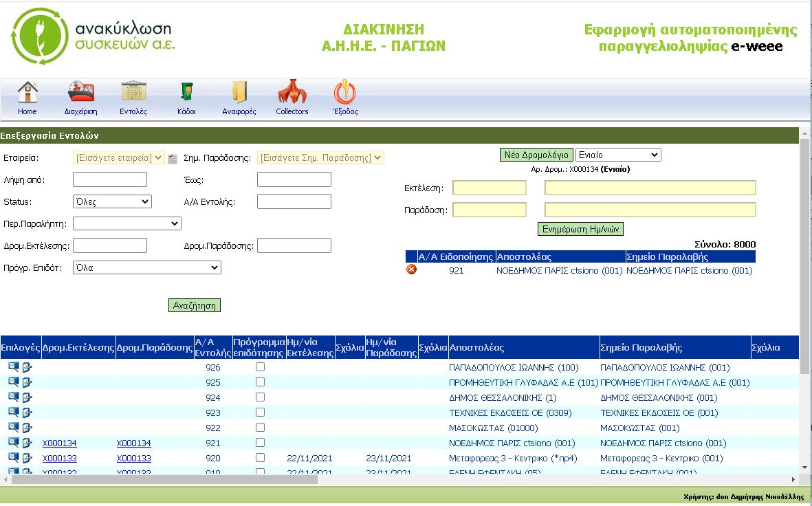Focus the Έως date field
812x506 pixels.
pos(294,179)
